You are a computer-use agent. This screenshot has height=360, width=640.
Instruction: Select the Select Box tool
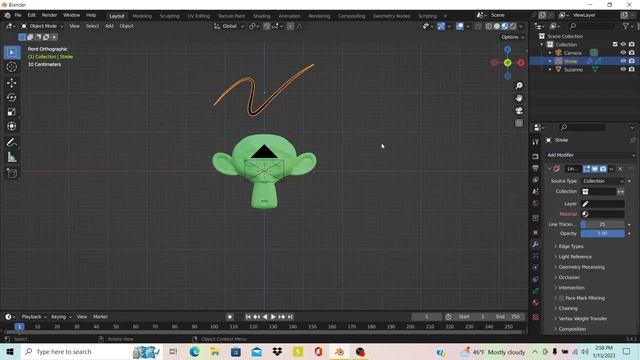tap(12, 53)
